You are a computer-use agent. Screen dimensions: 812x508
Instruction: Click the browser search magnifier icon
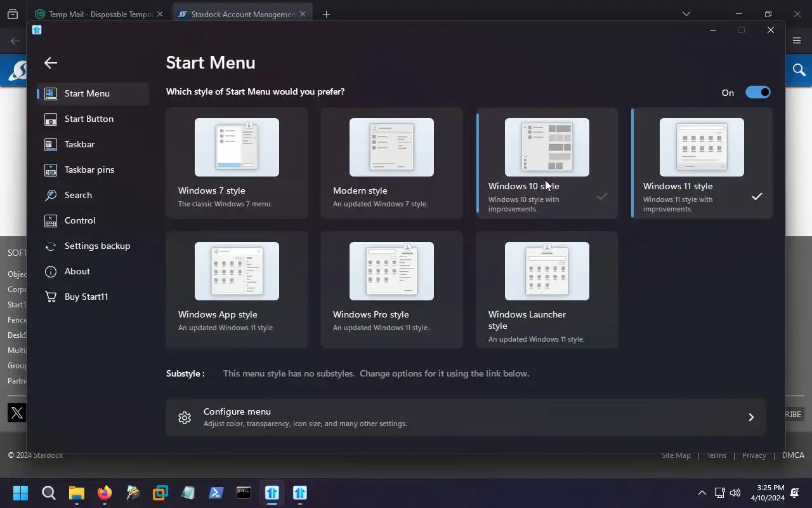[x=799, y=70]
